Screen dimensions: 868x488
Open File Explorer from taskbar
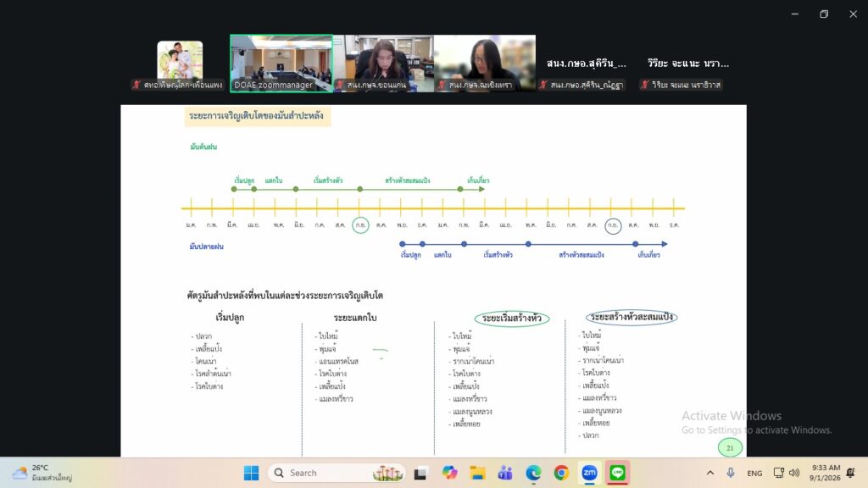click(x=477, y=473)
